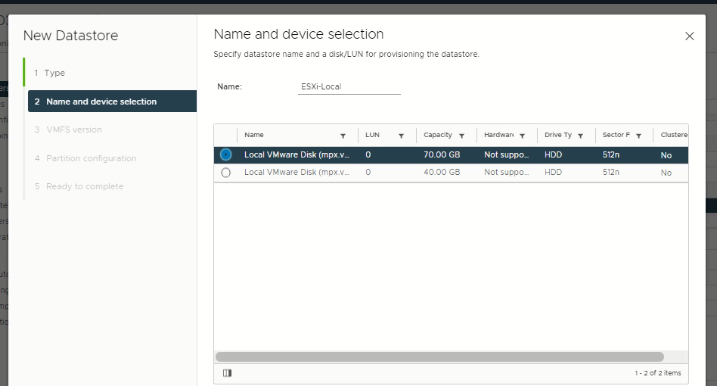Go to step 1 Type
This screenshot has height=386, width=717.
tap(49, 73)
